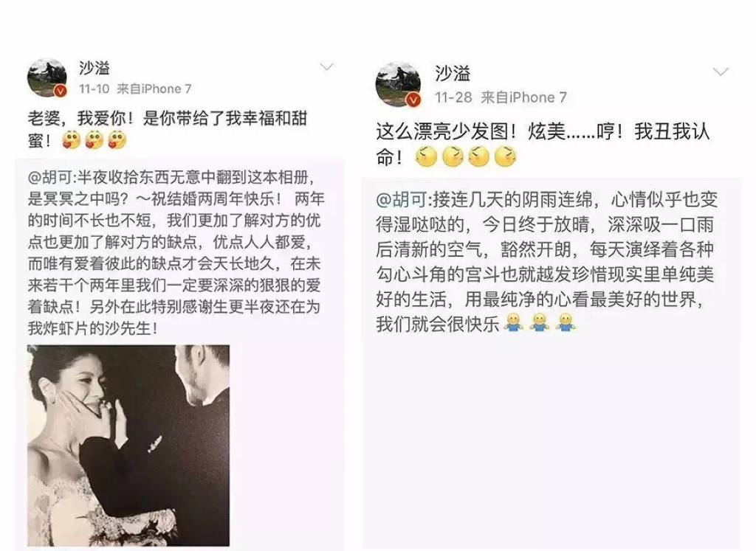The height and width of the screenshot is (551, 756).
Task: Click 来自iPhone 7 source on left post
Action: click(x=154, y=89)
